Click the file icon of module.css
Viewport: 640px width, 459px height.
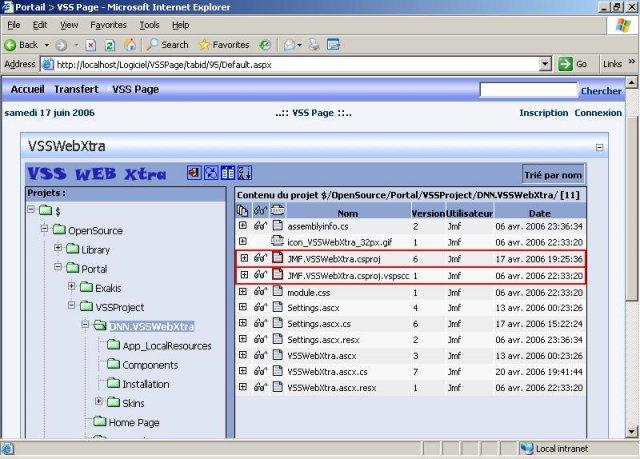point(278,291)
